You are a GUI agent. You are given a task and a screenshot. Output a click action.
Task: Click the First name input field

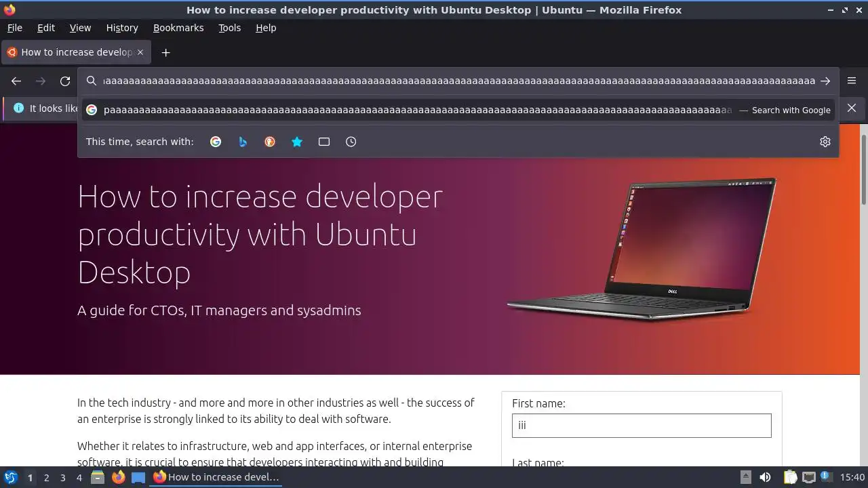642,426
